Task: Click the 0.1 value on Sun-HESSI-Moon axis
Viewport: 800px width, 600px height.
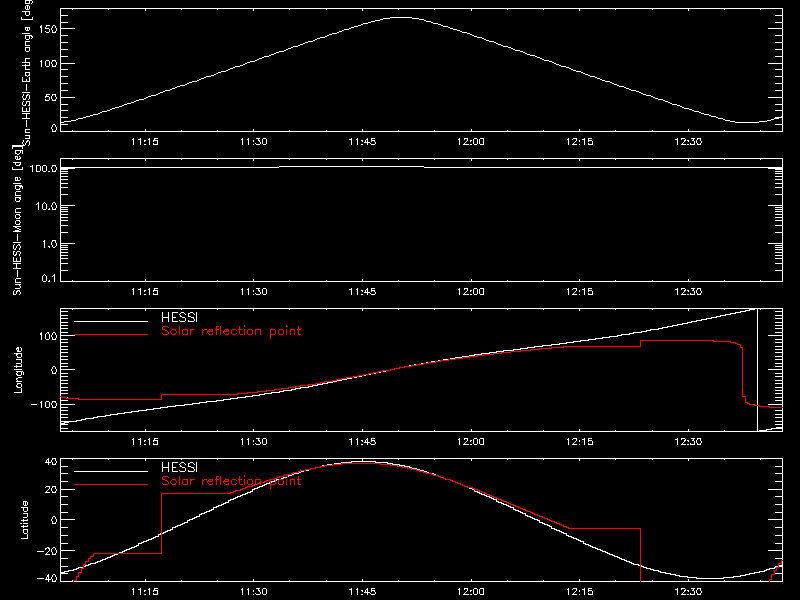Action: coord(49,278)
